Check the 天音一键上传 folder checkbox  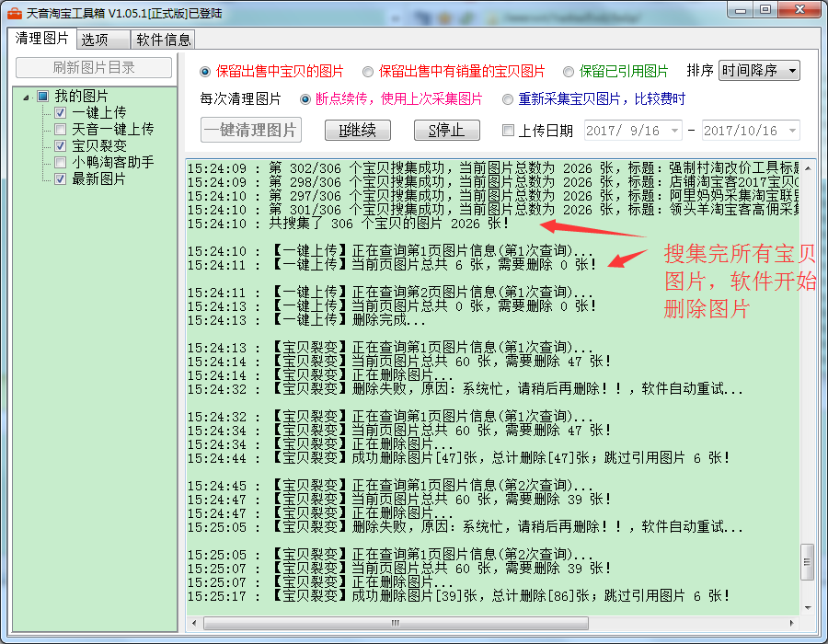[x=61, y=130]
